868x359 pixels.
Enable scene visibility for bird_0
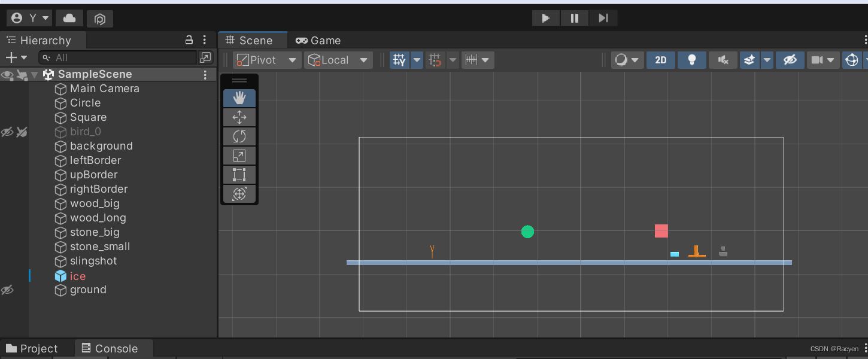pos(7,132)
